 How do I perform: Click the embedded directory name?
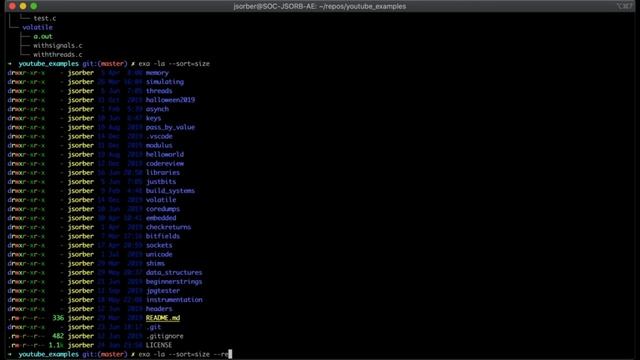tap(161, 218)
